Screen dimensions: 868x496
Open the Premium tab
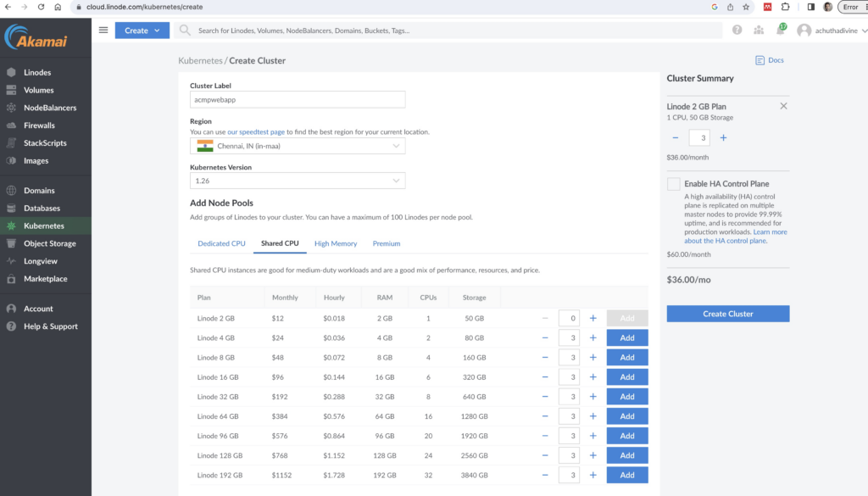(x=387, y=243)
